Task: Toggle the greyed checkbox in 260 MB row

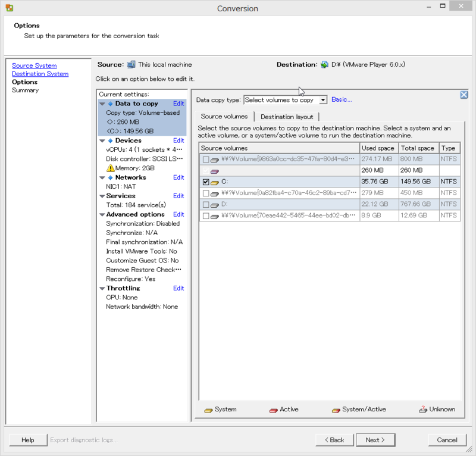Action: click(206, 171)
